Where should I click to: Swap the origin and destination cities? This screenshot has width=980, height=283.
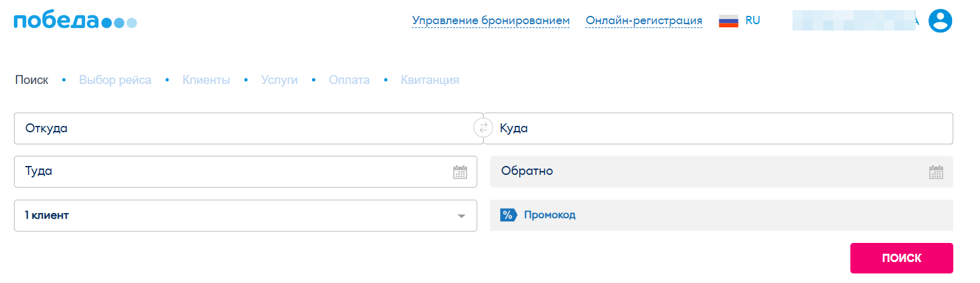[483, 128]
